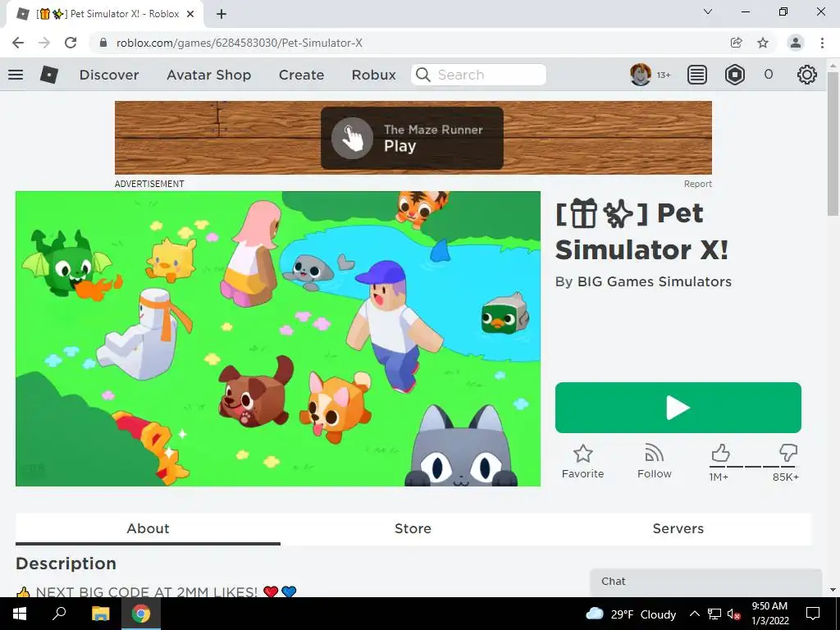Open the Roblox settings gear
The width and height of the screenshot is (840, 630).
click(x=807, y=75)
